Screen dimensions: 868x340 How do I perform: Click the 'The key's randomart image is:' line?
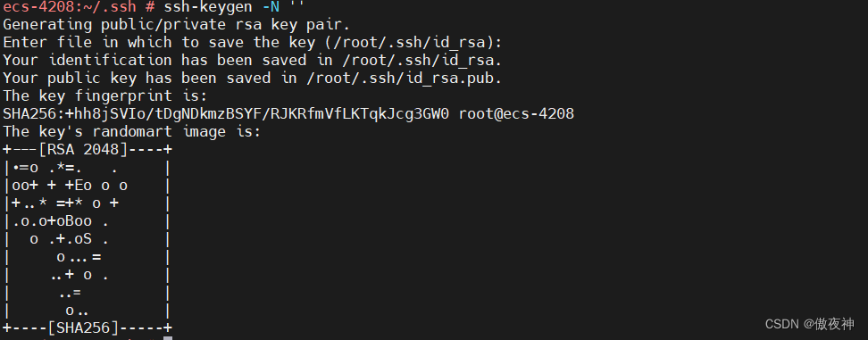[132, 132]
